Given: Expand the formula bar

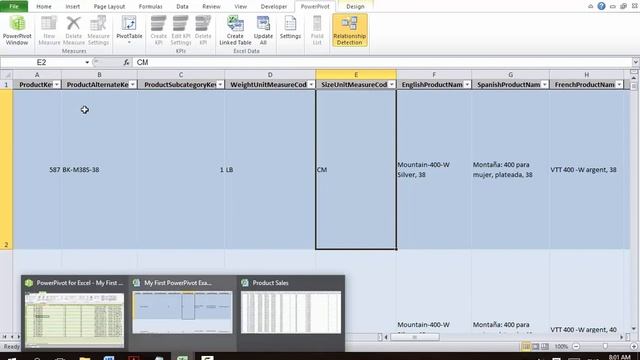Looking at the screenshot, I should tap(636, 62).
